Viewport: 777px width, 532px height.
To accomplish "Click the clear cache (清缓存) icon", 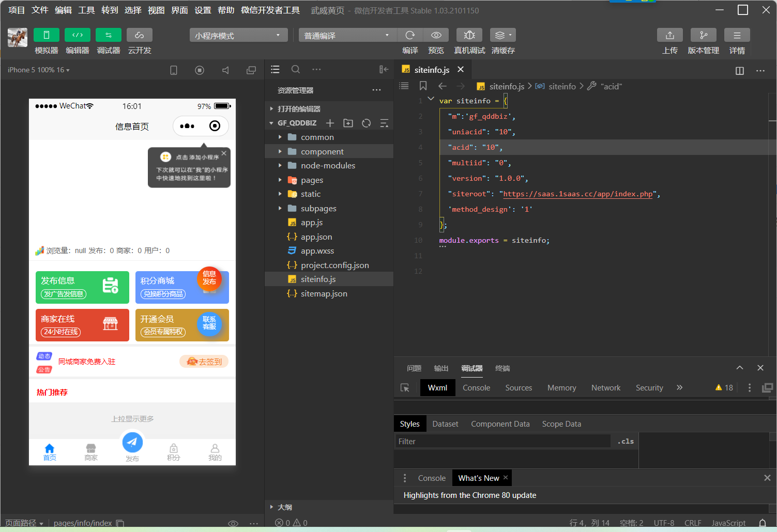I will click(x=503, y=35).
